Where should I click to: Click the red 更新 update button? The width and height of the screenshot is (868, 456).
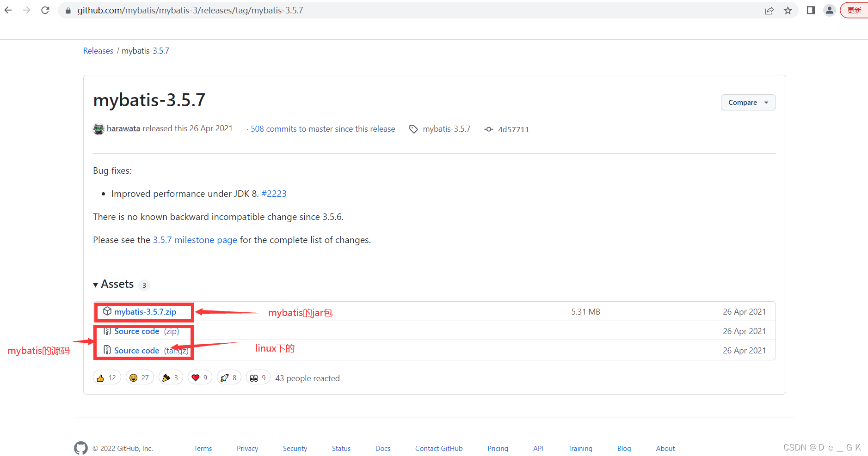click(855, 10)
